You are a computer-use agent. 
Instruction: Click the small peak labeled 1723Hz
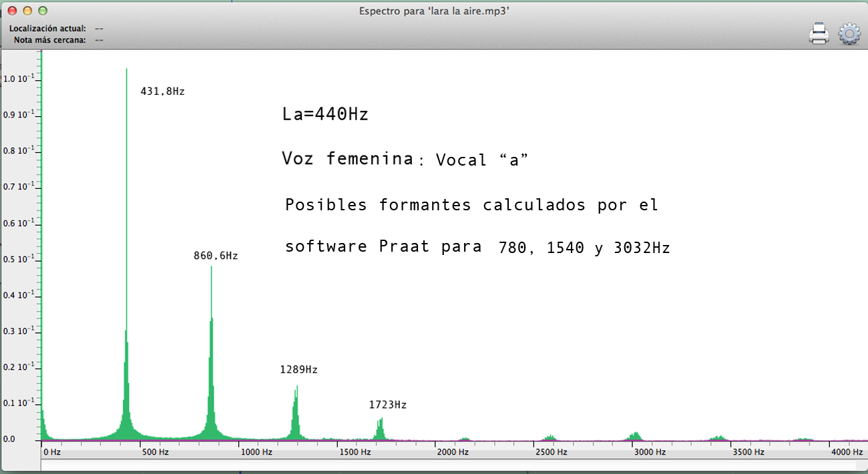click(380, 429)
